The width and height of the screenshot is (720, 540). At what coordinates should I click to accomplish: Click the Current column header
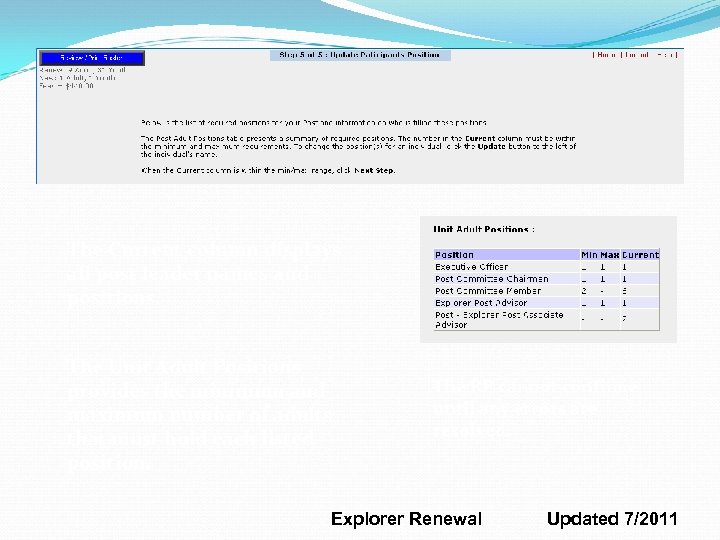click(640, 255)
